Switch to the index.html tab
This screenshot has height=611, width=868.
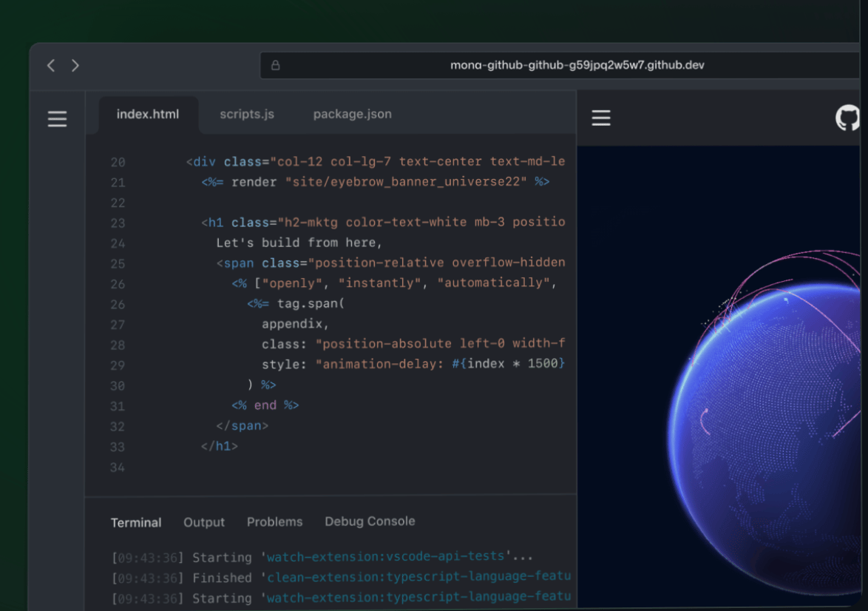click(x=148, y=114)
